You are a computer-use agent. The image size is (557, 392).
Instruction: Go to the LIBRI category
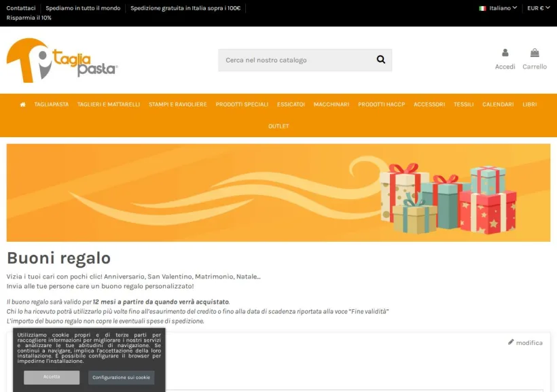point(530,105)
